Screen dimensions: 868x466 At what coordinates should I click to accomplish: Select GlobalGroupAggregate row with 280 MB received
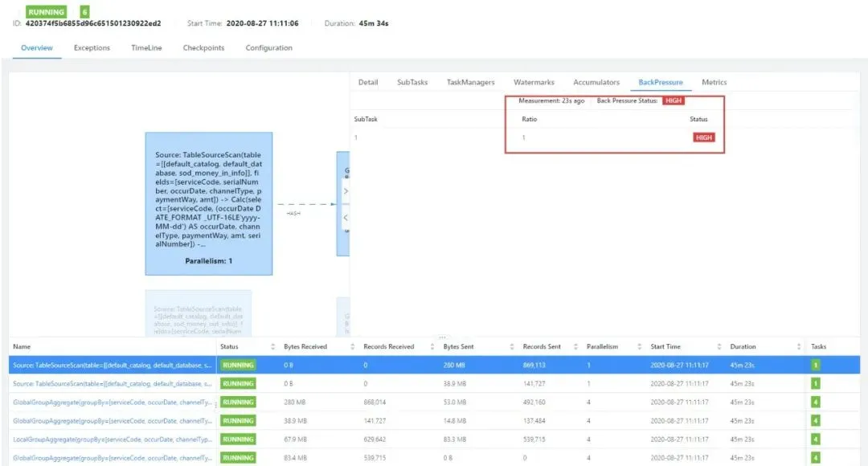(x=435, y=403)
